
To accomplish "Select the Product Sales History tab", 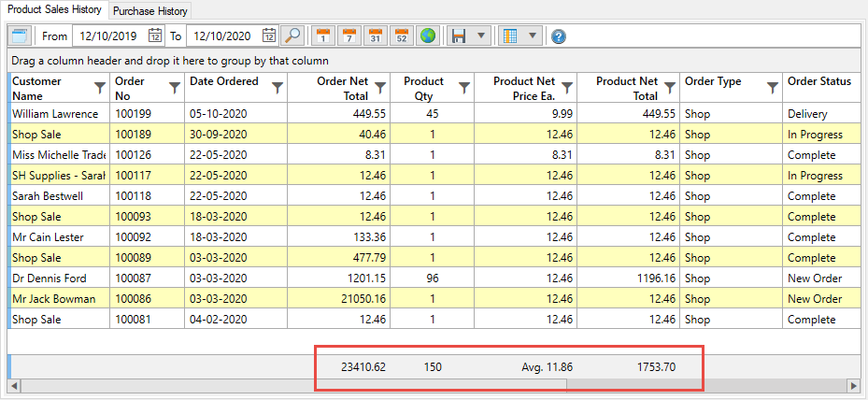I will click(54, 10).
